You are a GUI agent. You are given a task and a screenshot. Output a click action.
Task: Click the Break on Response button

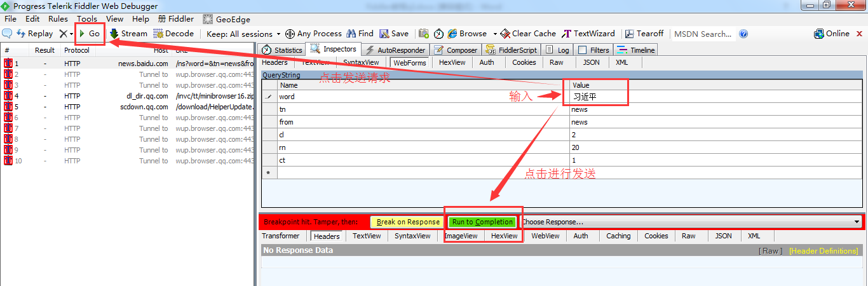tap(407, 222)
